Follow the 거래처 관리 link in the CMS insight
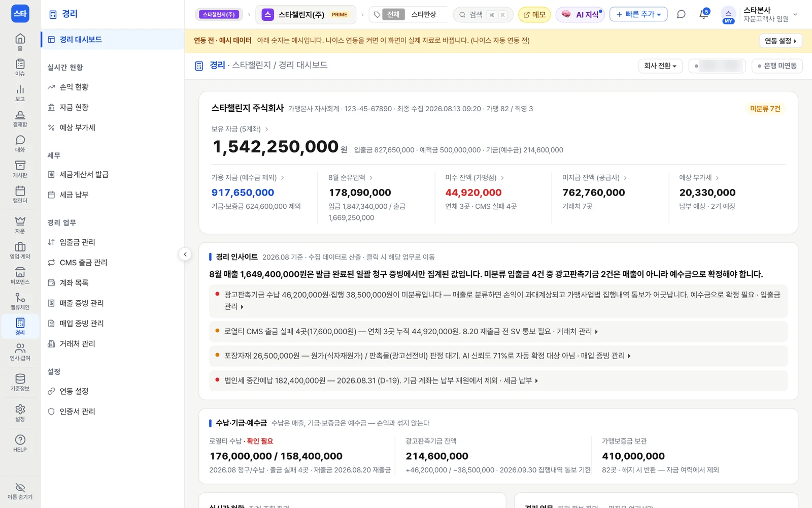The width and height of the screenshot is (812, 508). coord(577,331)
